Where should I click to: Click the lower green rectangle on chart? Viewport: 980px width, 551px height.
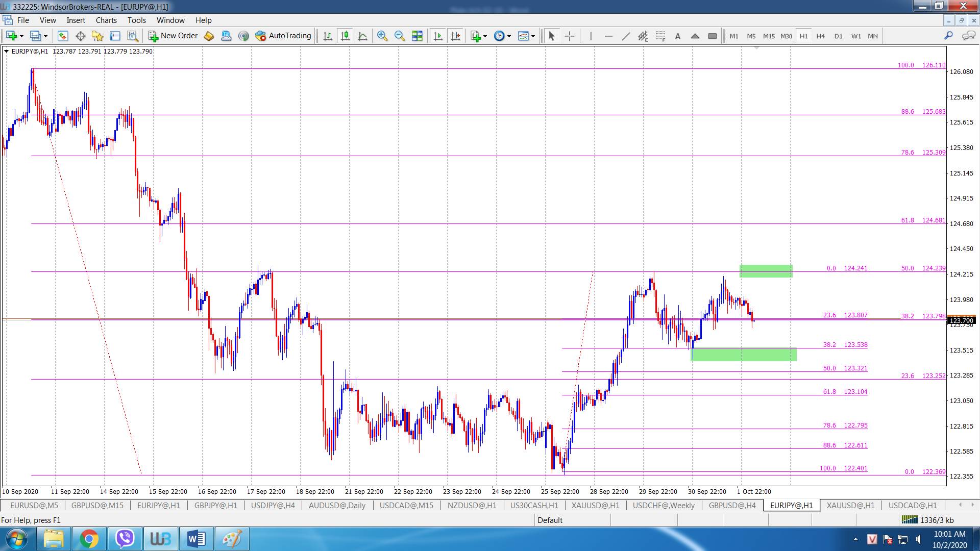pyautogui.click(x=744, y=355)
